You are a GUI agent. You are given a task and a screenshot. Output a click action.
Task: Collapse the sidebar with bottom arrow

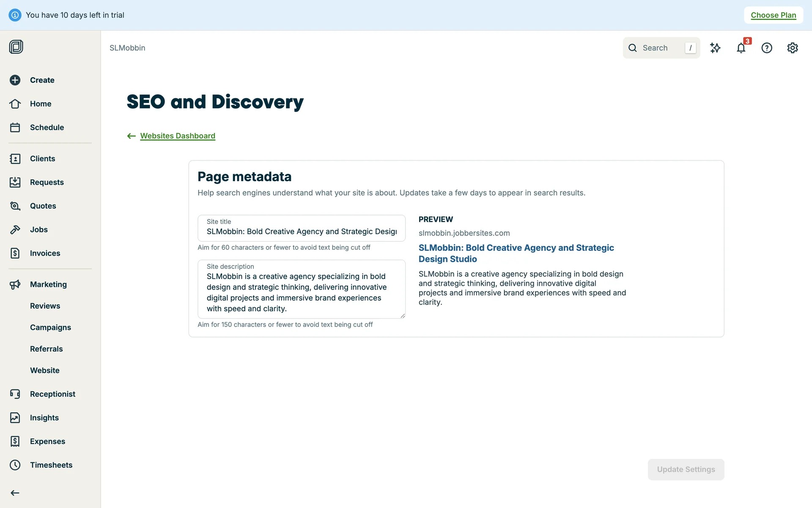(15, 493)
